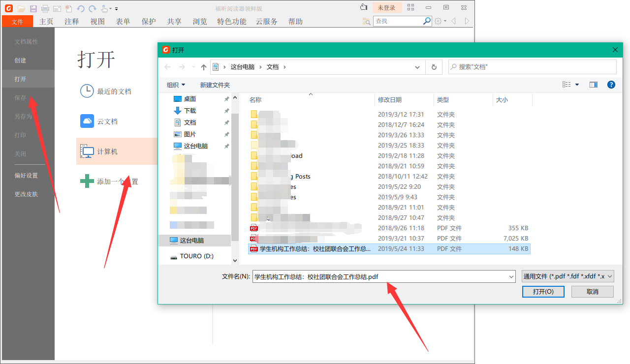This screenshot has height=364, width=630.
Task: Open the 特色功能 ribbon tab
Action: click(232, 22)
